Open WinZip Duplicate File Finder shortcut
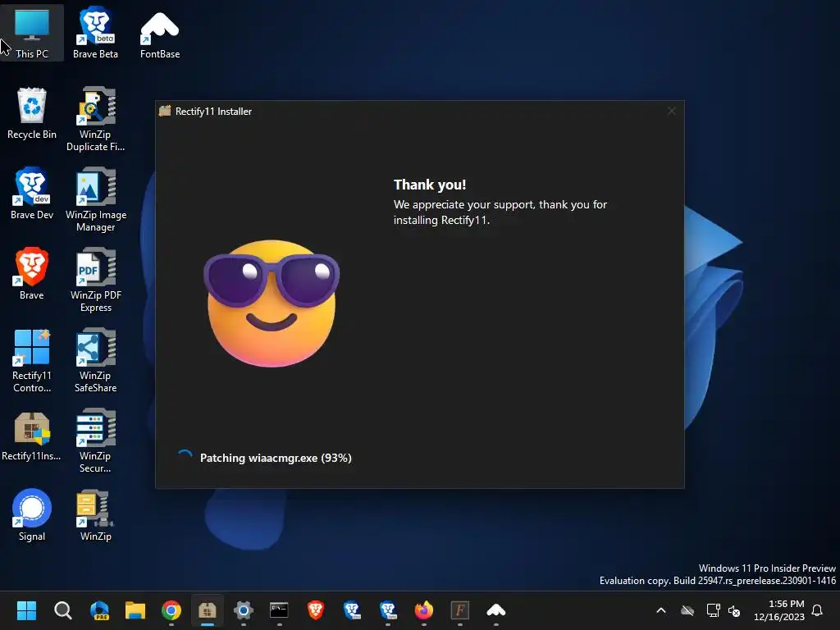Viewport: 840px width, 630px height. point(95,119)
